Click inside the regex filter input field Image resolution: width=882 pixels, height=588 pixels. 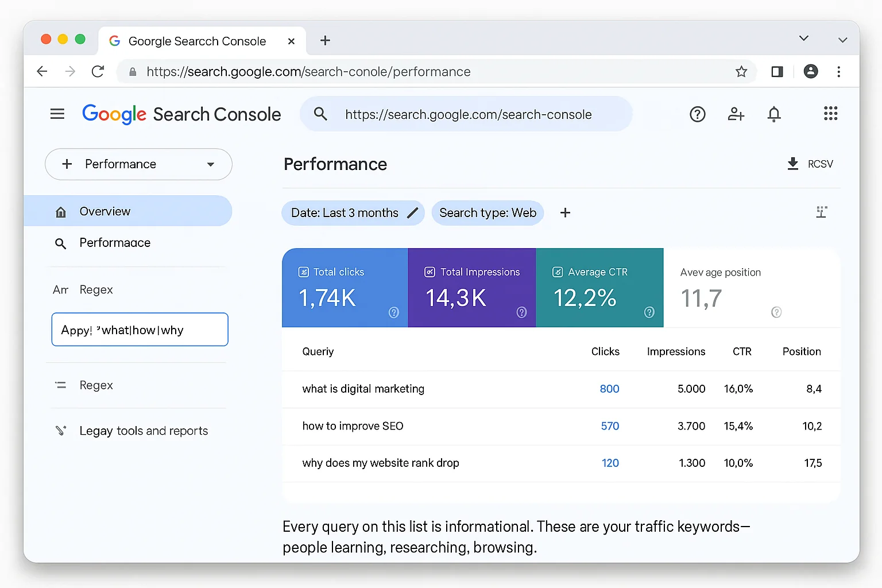[x=140, y=330]
